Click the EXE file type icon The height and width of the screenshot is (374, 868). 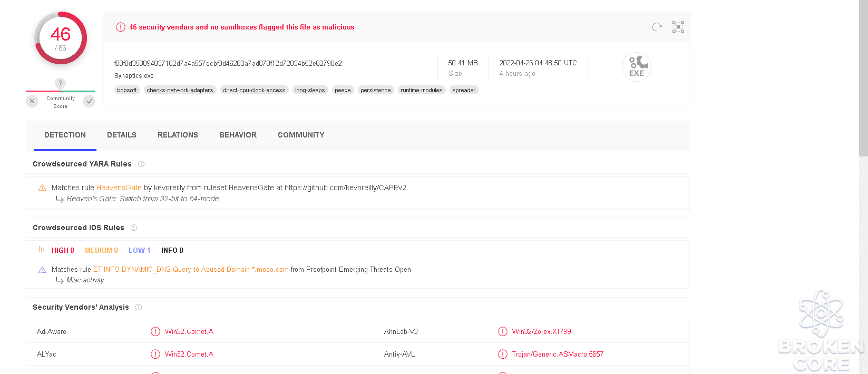[x=637, y=67]
